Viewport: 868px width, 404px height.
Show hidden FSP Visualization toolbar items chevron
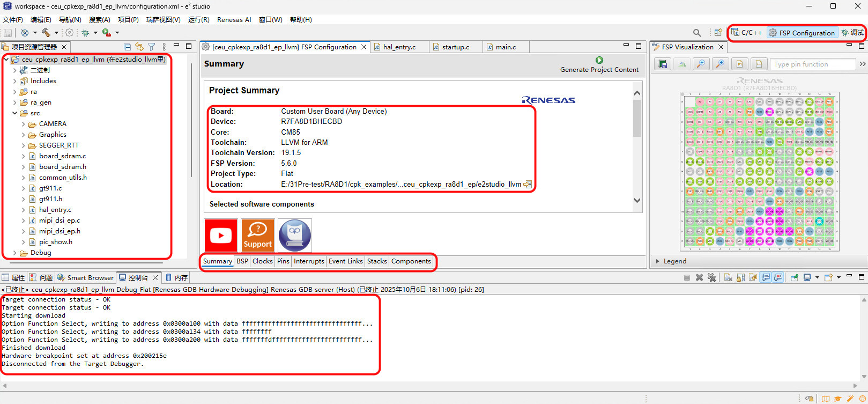862,64
